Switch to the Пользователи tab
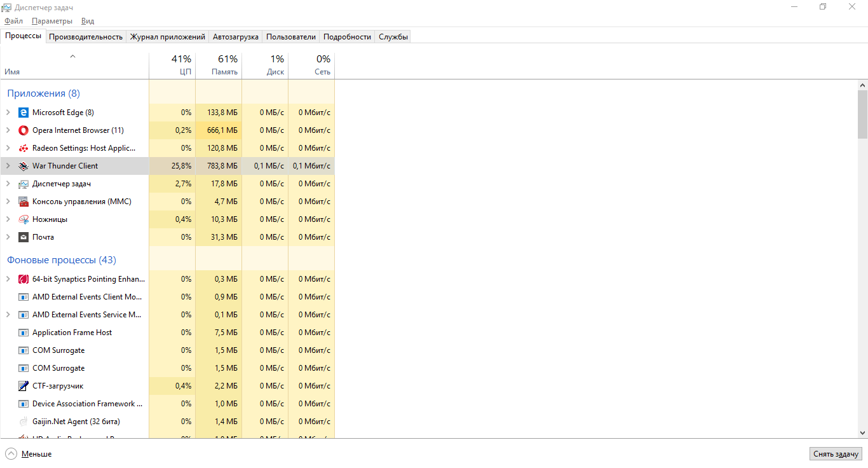 pos(291,37)
